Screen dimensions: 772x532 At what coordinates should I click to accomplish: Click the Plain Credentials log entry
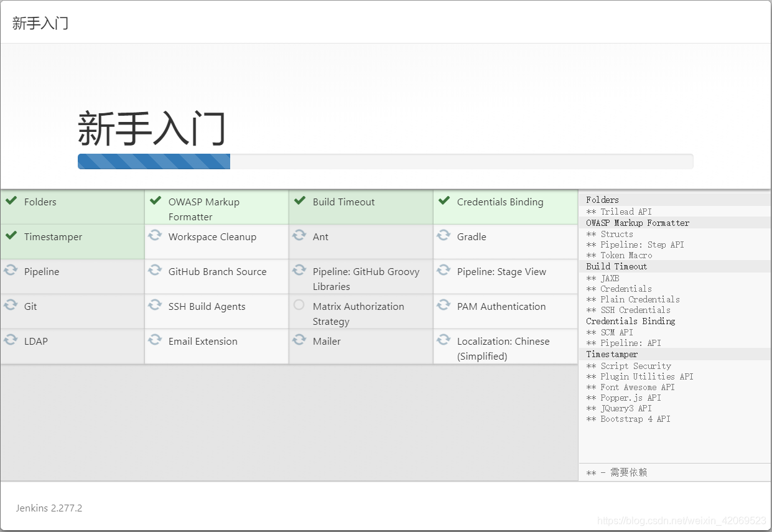pos(633,299)
